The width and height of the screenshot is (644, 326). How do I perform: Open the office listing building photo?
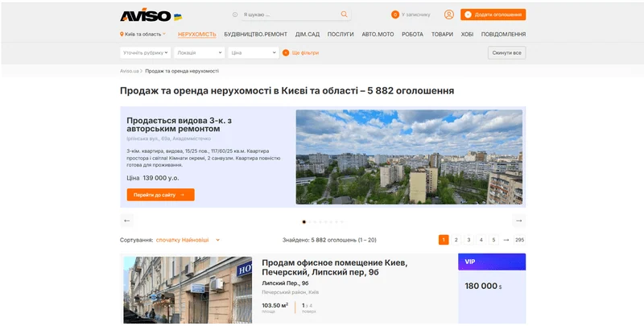188,290
